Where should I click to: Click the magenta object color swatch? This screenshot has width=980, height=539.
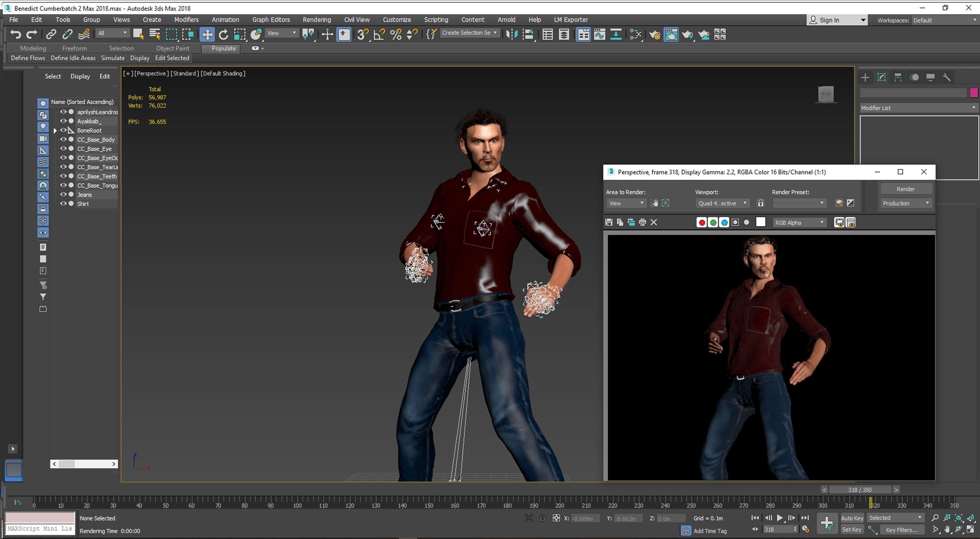coord(974,93)
